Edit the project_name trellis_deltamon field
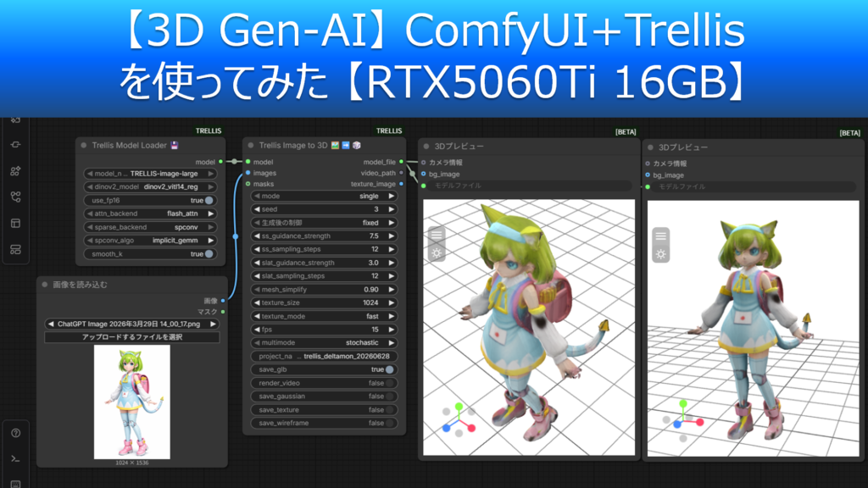 [324, 357]
